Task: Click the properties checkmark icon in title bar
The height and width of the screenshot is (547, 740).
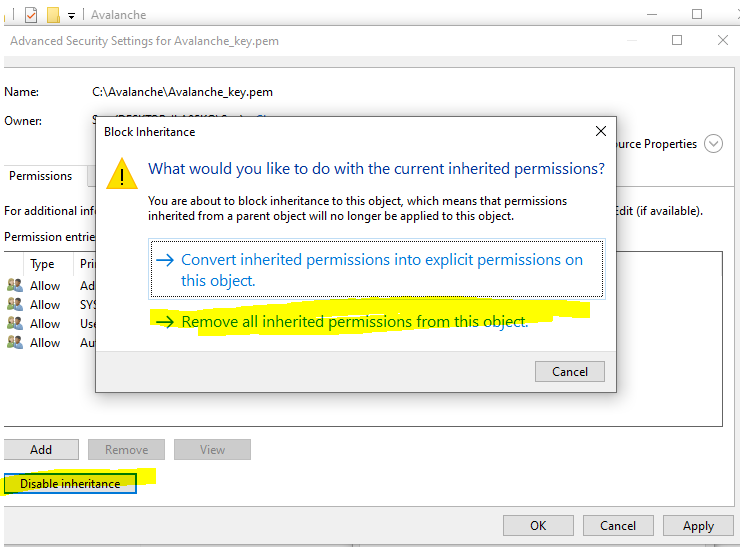Action: (31, 14)
